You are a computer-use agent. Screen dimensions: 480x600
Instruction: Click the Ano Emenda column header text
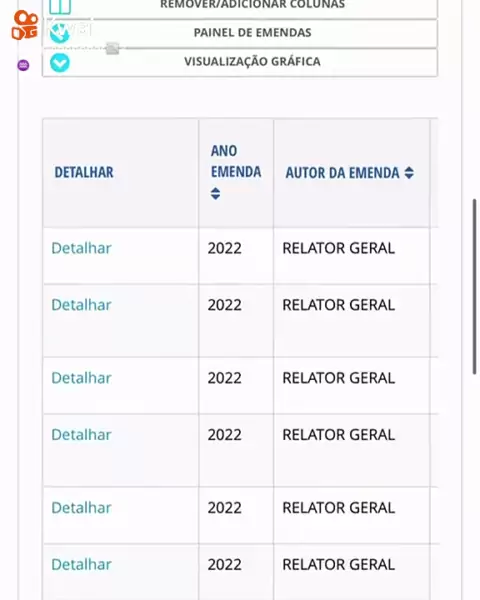pos(236,161)
